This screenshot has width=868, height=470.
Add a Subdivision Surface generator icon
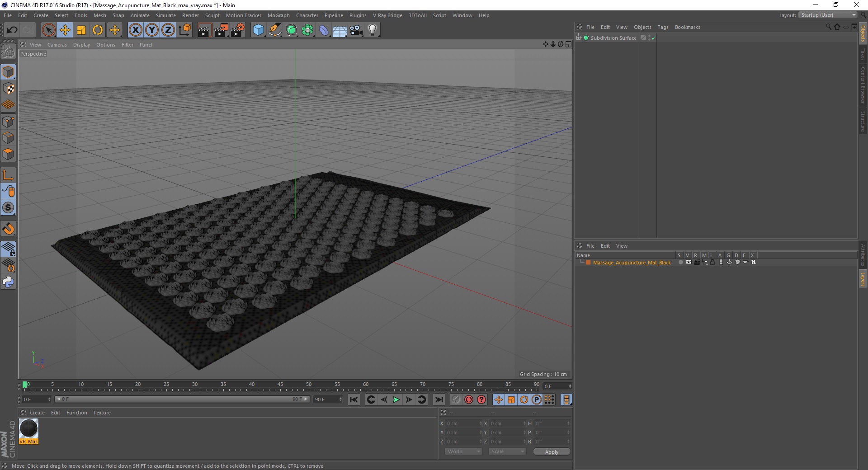(291, 30)
